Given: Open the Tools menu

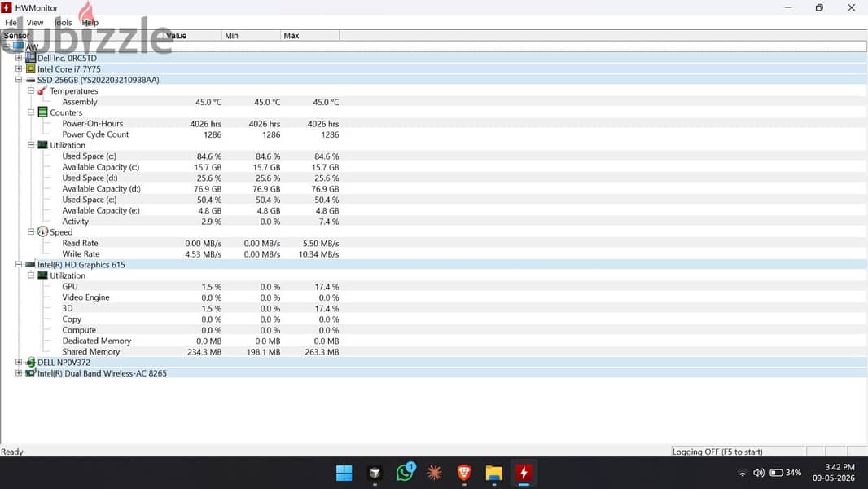Looking at the screenshot, I should 63,23.
